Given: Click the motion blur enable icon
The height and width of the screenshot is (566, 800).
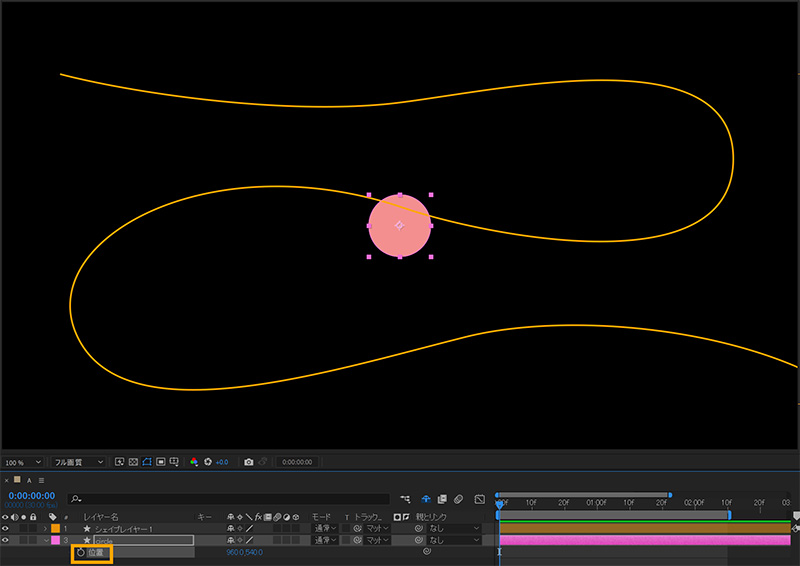Looking at the screenshot, I should (x=458, y=498).
